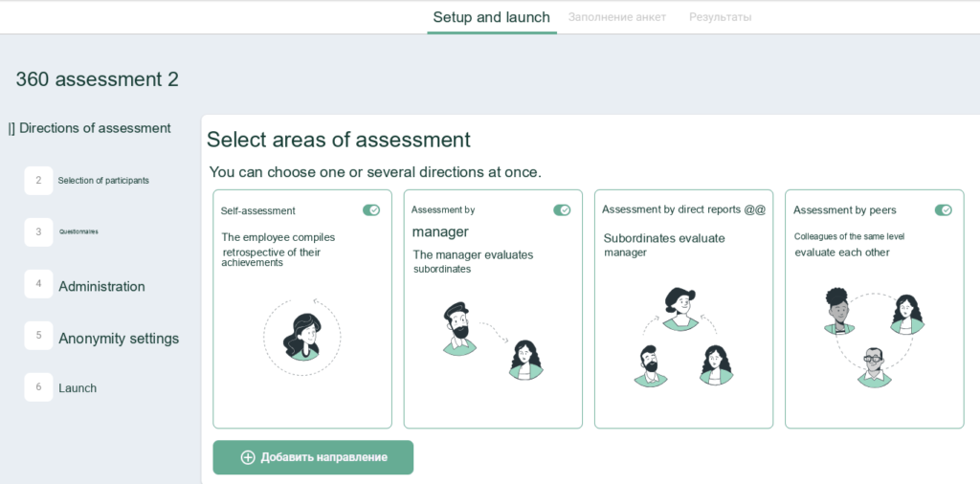Click the Добавить направление button
This screenshot has height=484, width=980.
point(313,457)
